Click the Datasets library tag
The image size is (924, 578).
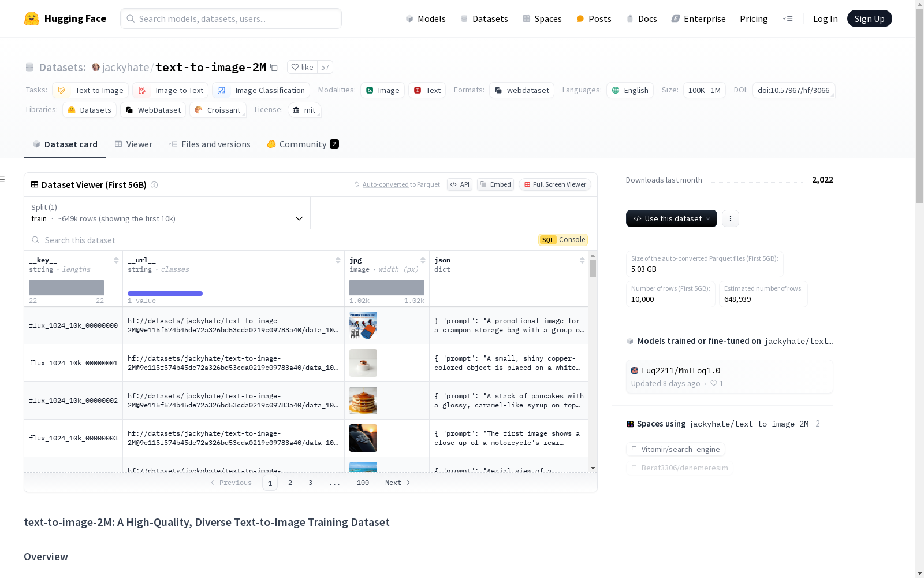tap(90, 110)
